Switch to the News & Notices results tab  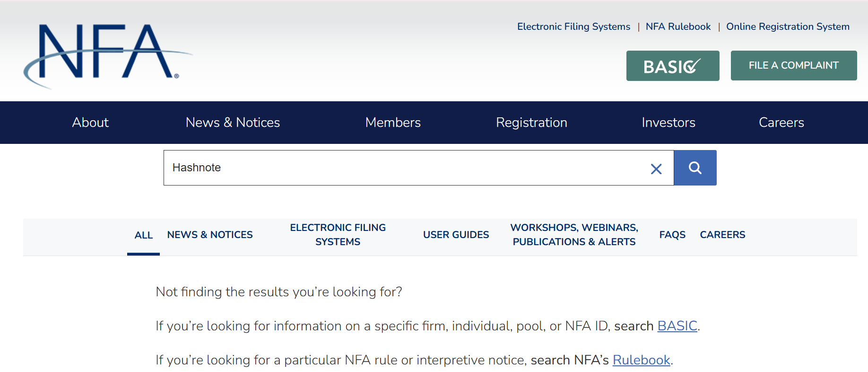point(210,235)
